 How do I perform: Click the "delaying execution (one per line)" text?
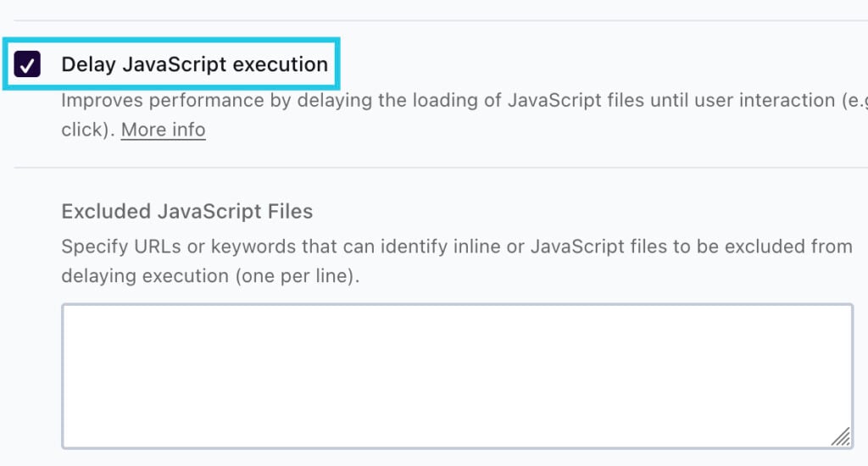point(210,275)
